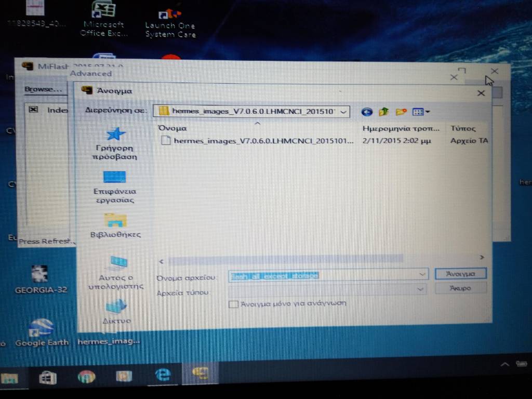Create a new folder icon
Screen dimensions: 532x399
[401, 111]
